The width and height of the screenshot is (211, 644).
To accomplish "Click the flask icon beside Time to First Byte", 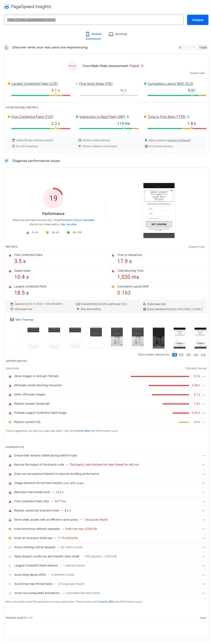I will [x=188, y=117].
